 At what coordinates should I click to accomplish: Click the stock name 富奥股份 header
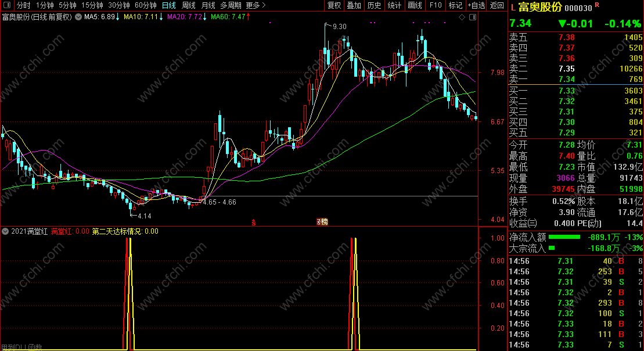click(x=539, y=8)
